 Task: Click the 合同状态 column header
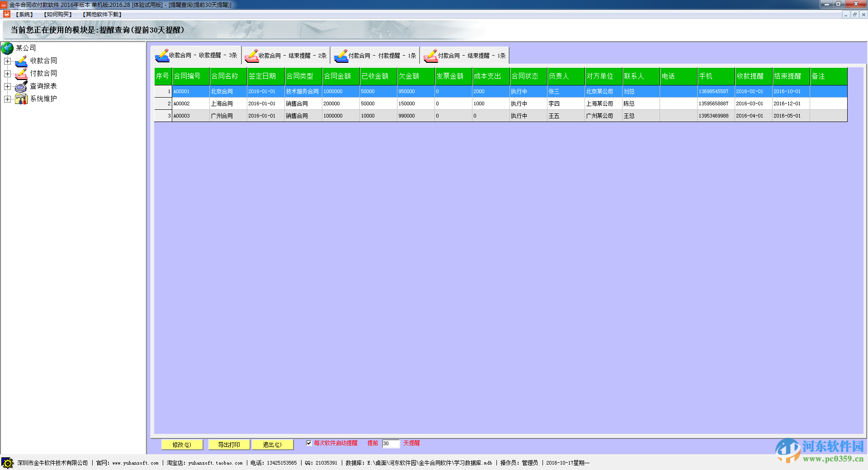[528, 76]
